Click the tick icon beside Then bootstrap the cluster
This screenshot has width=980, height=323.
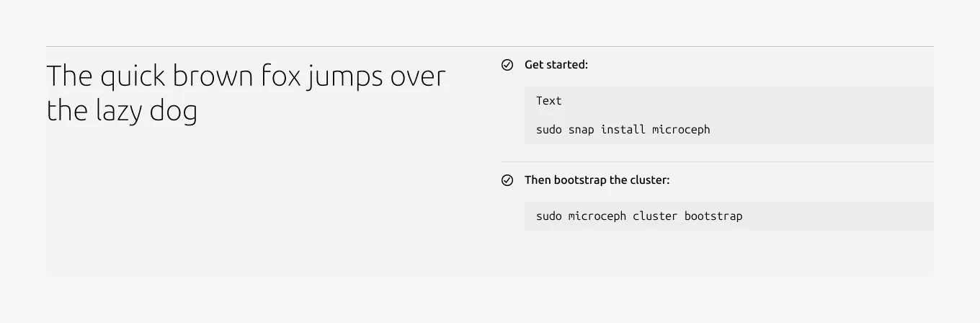507,180
